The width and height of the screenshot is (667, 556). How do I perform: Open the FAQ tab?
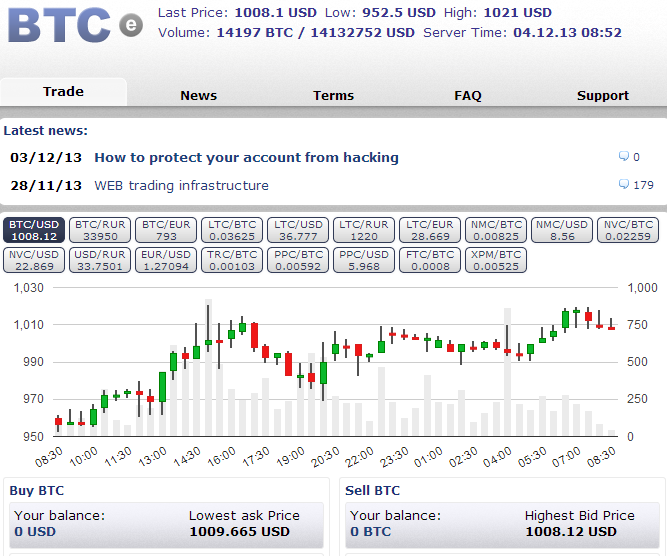coord(467,95)
